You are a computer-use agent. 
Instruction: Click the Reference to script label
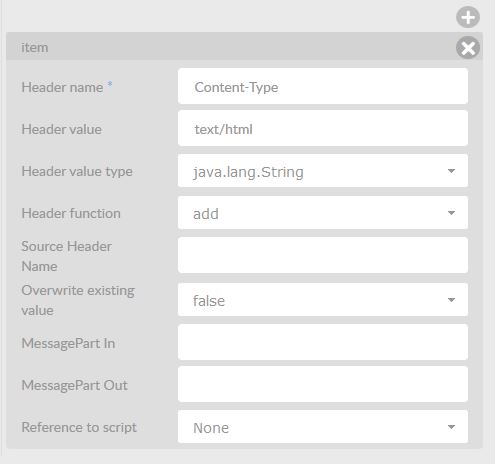pyautogui.click(x=79, y=427)
